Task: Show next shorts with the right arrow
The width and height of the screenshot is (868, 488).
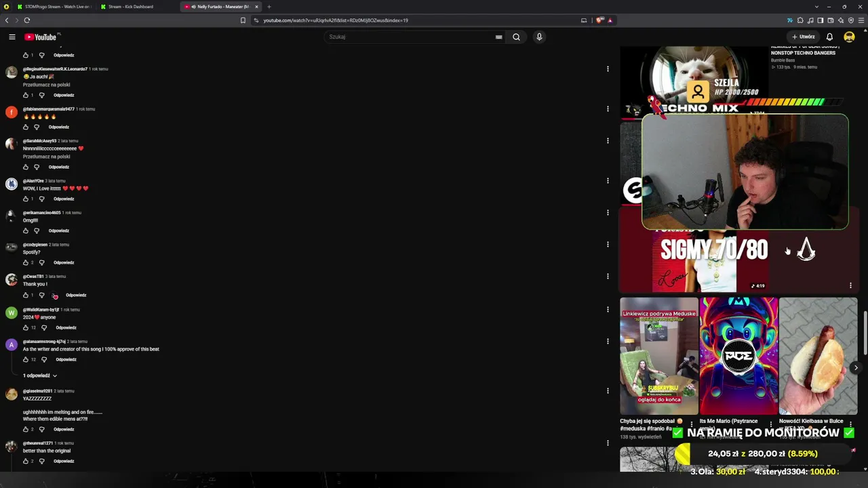Action: tap(856, 368)
